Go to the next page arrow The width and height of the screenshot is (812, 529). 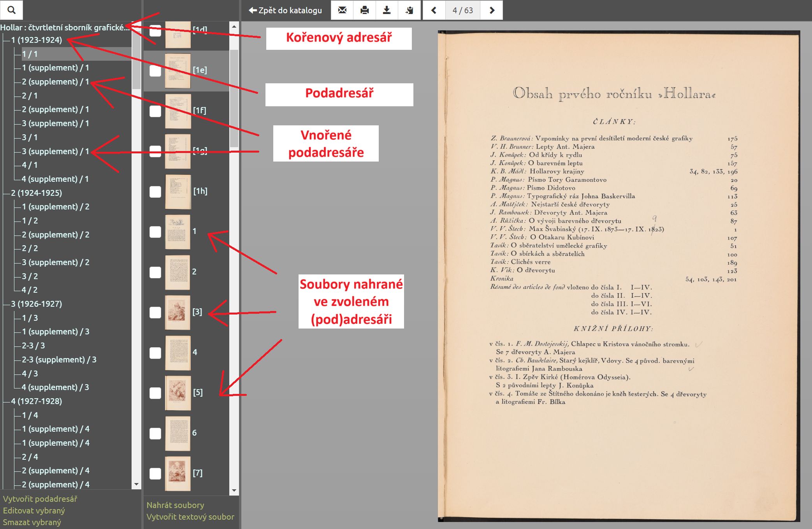(x=492, y=10)
